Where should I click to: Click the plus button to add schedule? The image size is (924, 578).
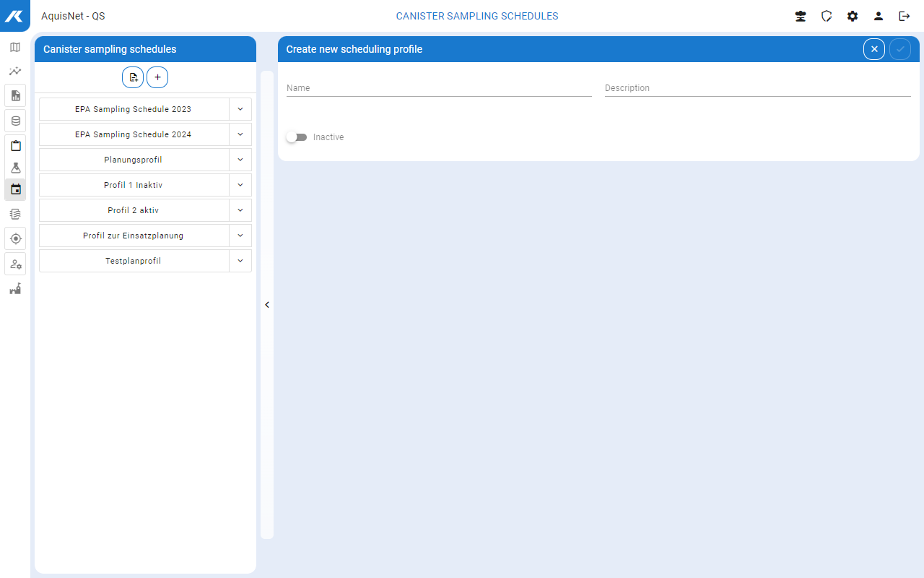157,77
